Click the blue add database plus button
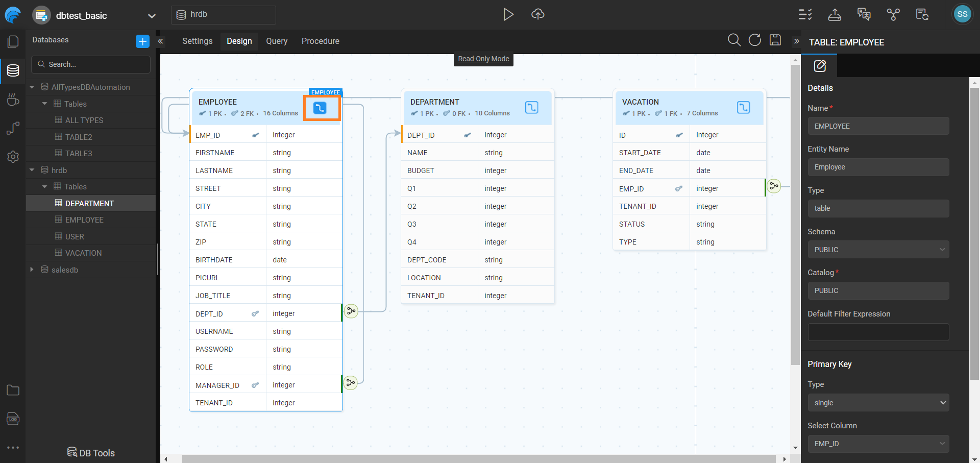Viewport: 980px width, 463px height. tap(142, 41)
